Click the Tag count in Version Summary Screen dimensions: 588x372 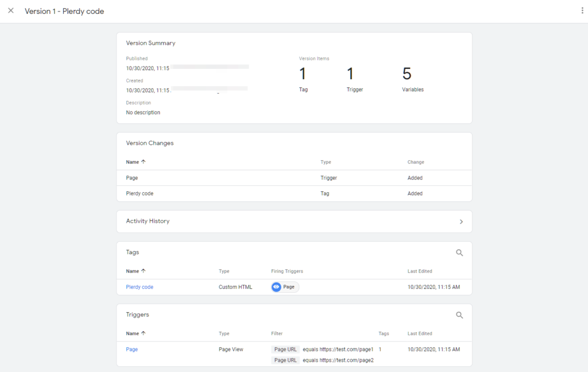(x=303, y=74)
